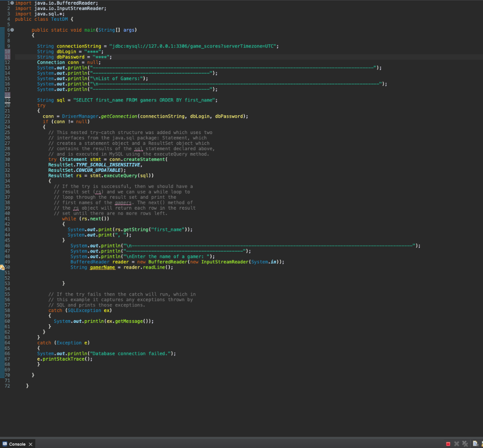This screenshot has height=448, width=483.
Task: Place cursor in the SELECT first_name SQL string
Action: 144,100
